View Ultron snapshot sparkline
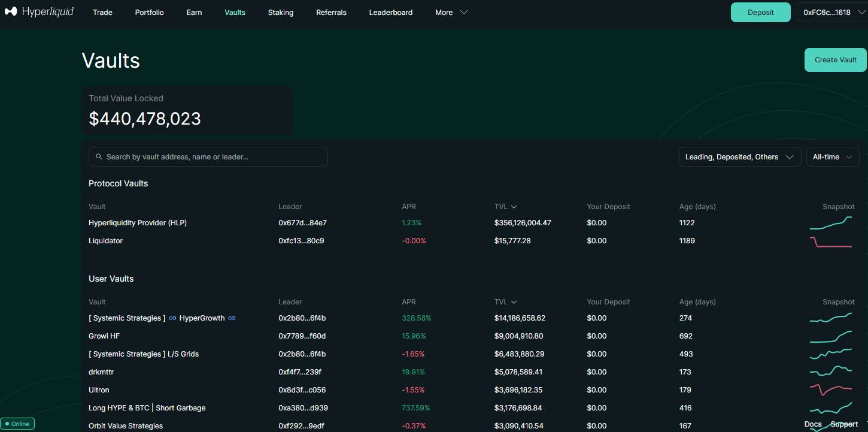This screenshot has height=432, width=868. (831, 389)
